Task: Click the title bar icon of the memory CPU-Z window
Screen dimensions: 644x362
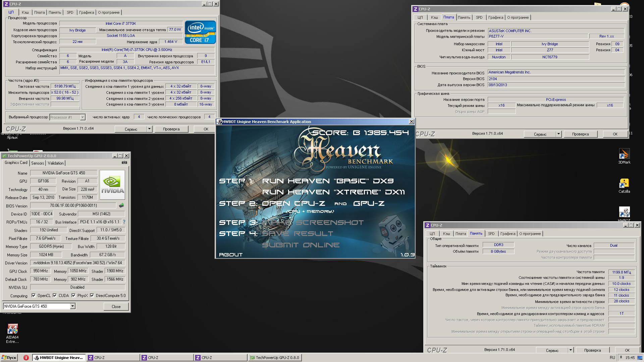Action: tap(427, 225)
